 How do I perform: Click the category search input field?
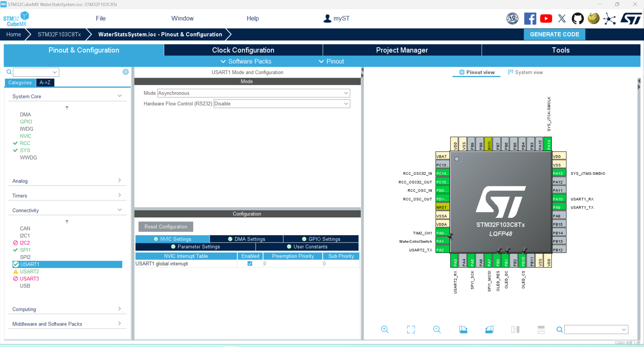coord(36,72)
